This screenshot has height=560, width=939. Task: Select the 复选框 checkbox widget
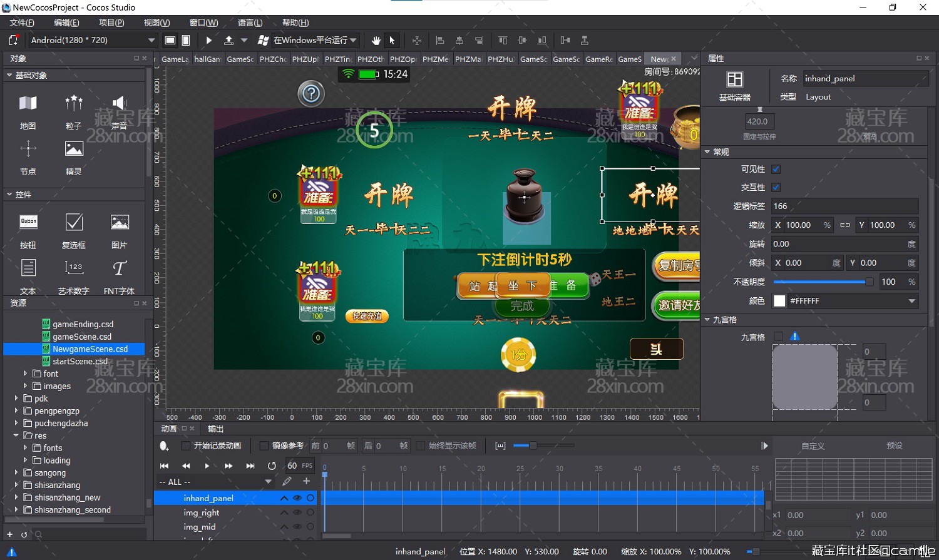coord(74,230)
